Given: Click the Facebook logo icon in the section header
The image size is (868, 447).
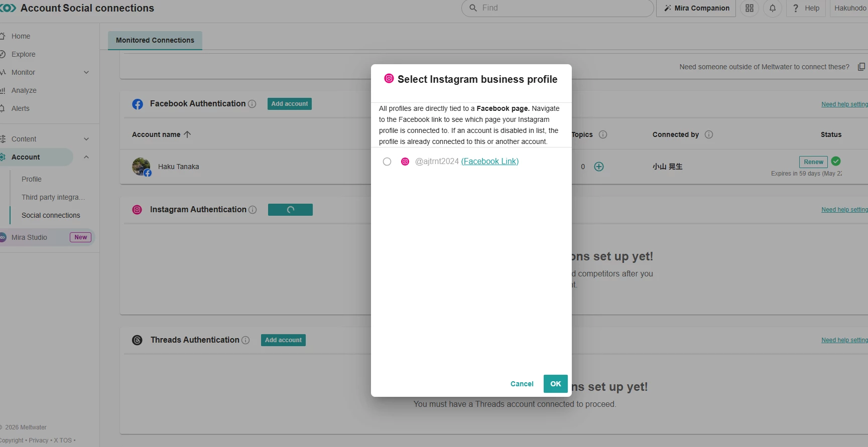Looking at the screenshot, I should click(137, 104).
